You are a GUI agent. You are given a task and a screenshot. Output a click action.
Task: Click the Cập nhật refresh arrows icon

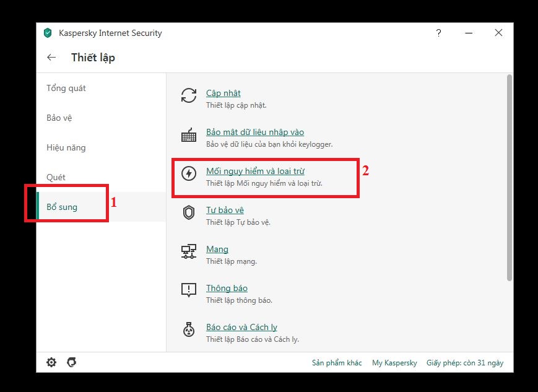(189, 95)
